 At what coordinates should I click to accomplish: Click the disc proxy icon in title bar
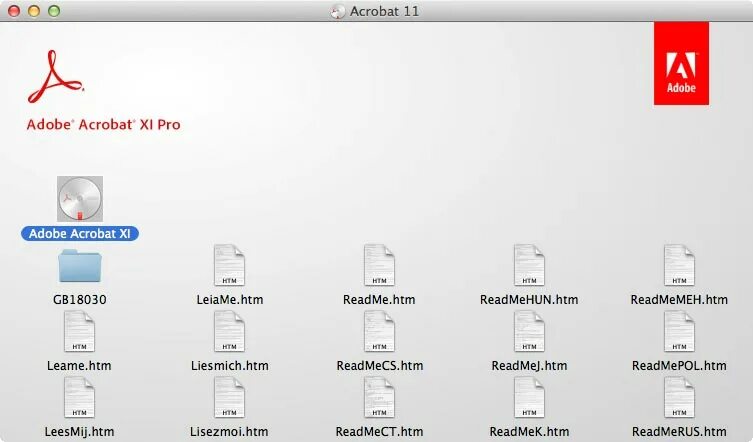338,11
